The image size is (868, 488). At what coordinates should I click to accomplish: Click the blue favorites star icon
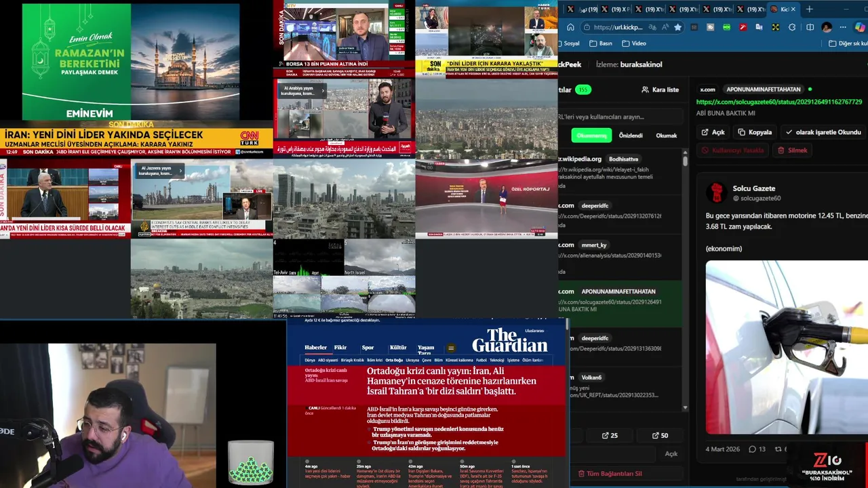point(677,27)
